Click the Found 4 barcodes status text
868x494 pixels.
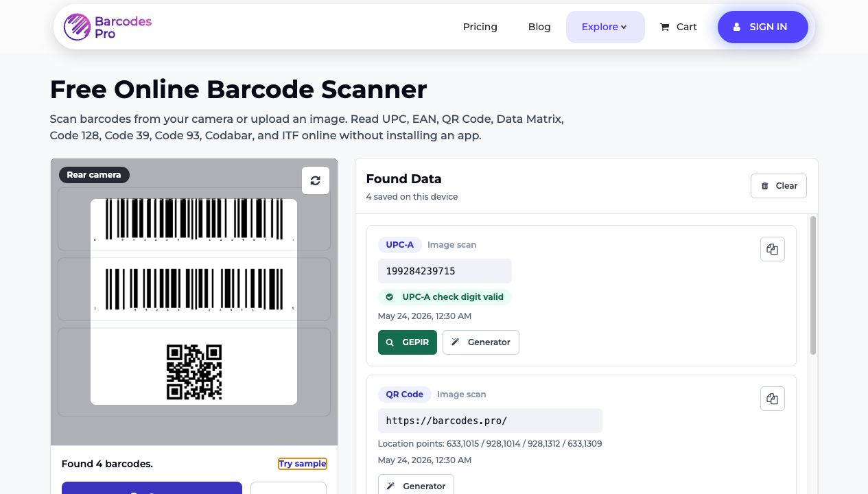tap(107, 464)
